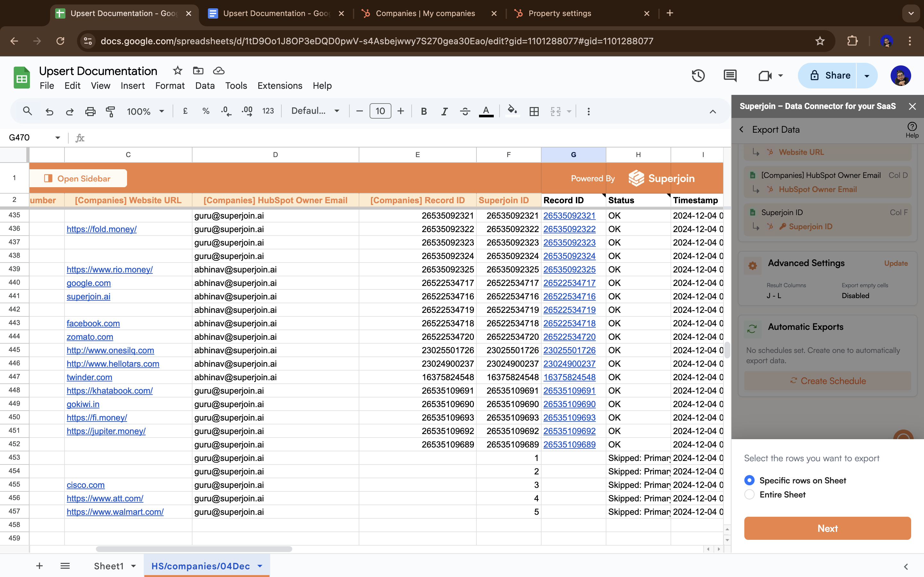This screenshot has height=577, width=924.
Task: Click the font size input field
Action: tap(380, 111)
